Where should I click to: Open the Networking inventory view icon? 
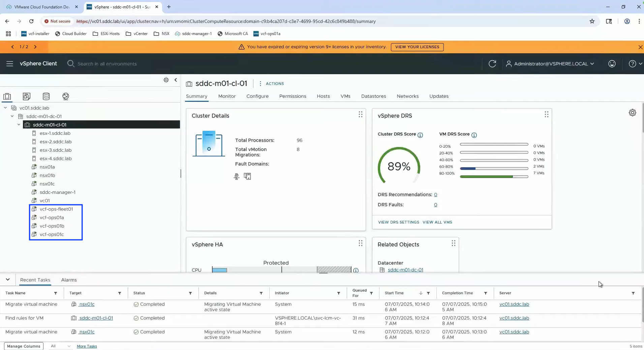point(66,96)
